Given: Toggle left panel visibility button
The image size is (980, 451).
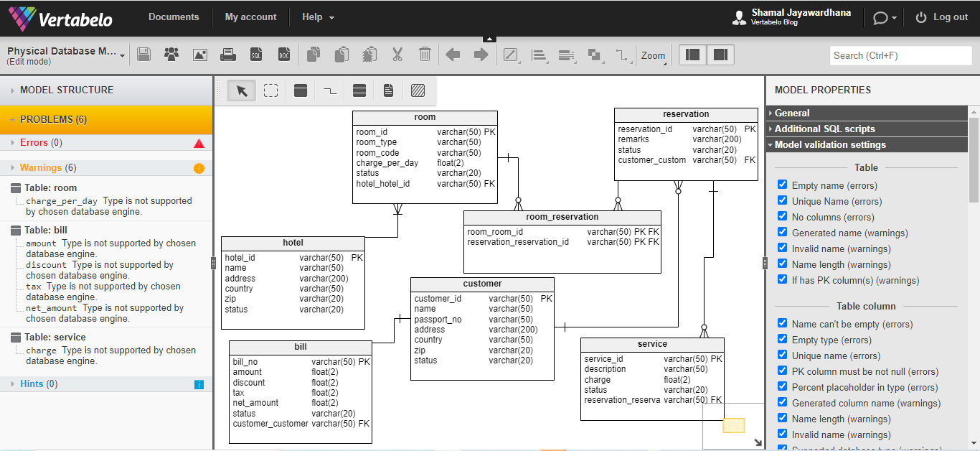Looking at the screenshot, I should tap(692, 55).
